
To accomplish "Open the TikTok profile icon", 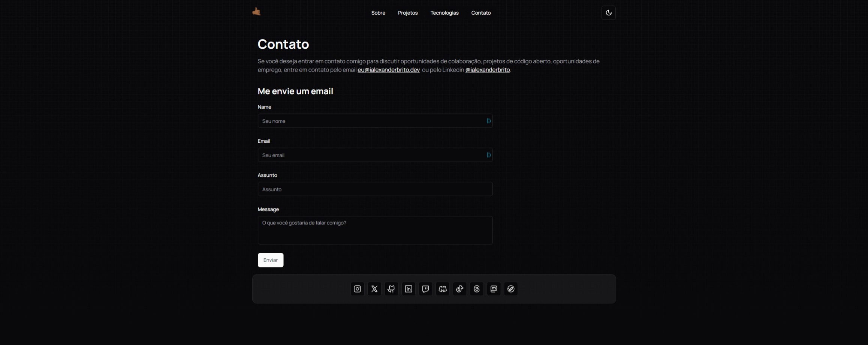I will (x=459, y=289).
